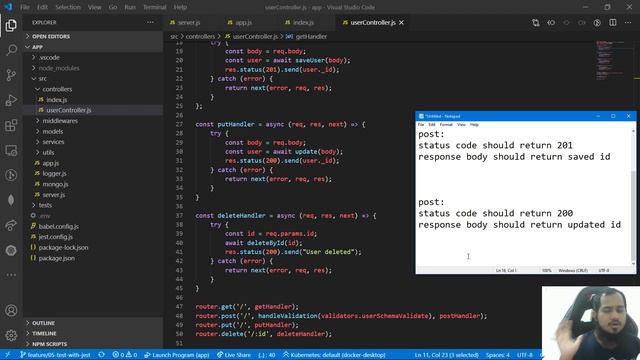Click the code minimap overview
The image size is (640, 360).
[610, 60]
